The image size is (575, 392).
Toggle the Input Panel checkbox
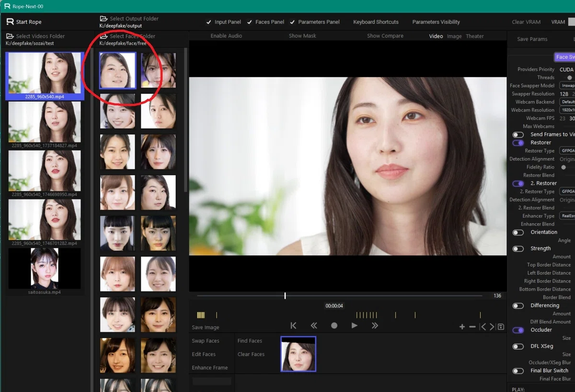coord(208,22)
